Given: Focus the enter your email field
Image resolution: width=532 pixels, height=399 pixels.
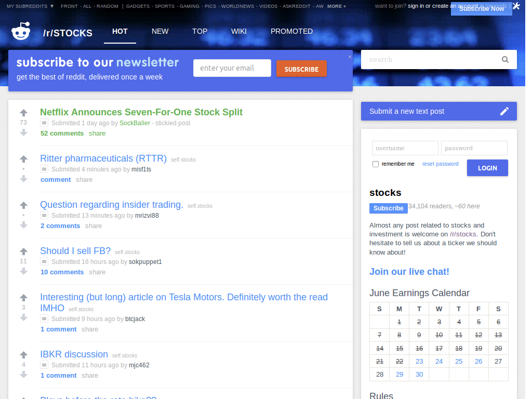Looking at the screenshot, I should [232, 68].
